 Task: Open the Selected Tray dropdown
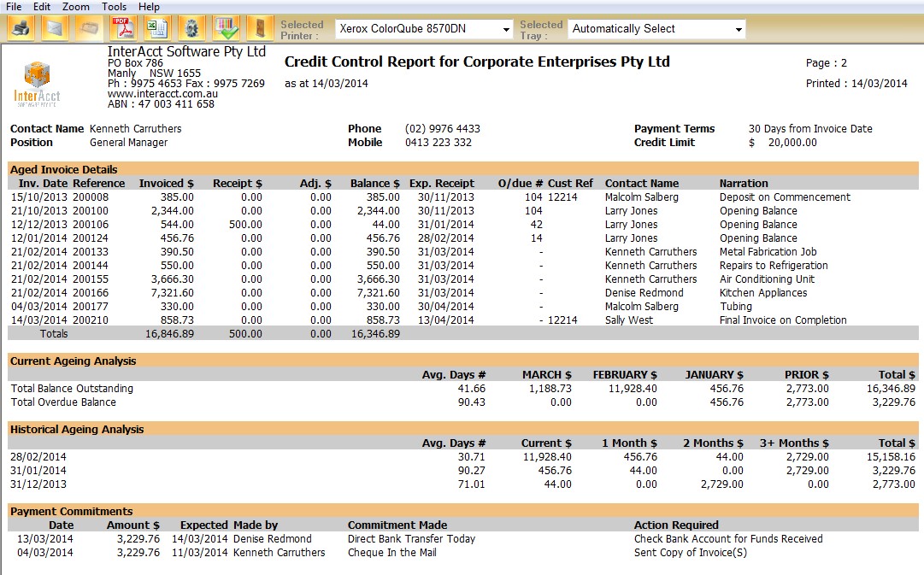coord(737,28)
